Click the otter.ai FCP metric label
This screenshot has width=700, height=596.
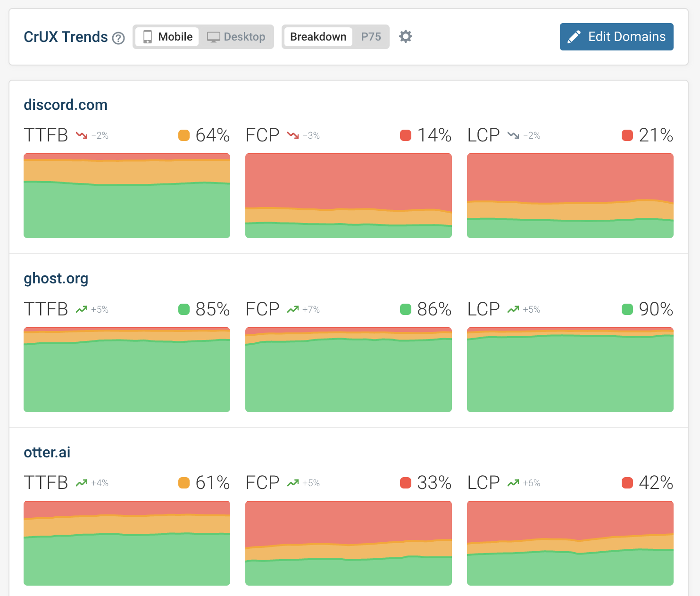tap(263, 483)
